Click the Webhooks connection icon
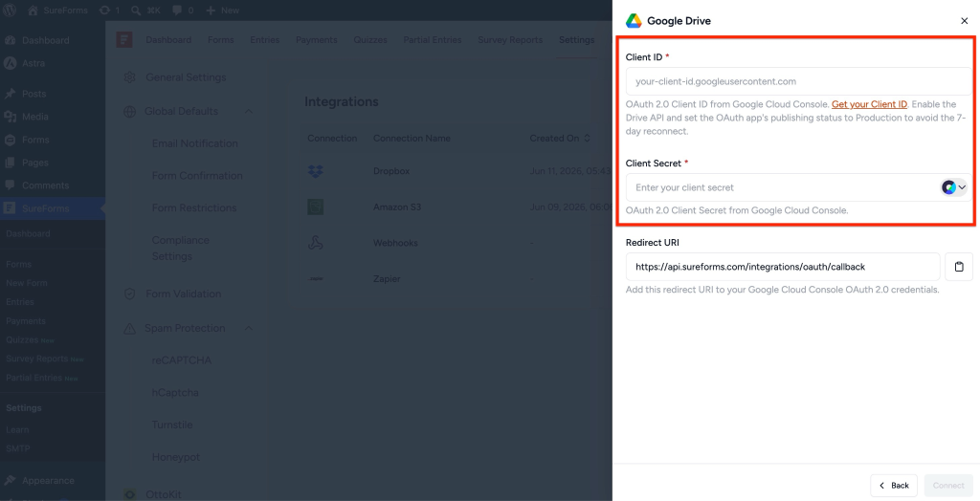Image resolution: width=980 pixels, height=501 pixels. [x=316, y=243]
